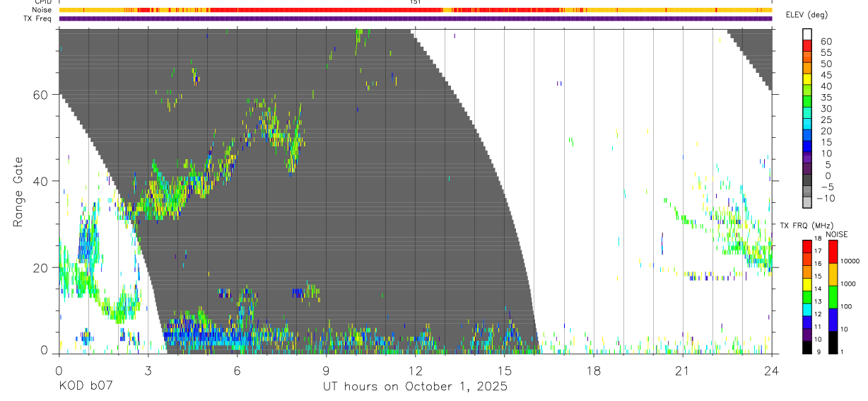
Task: Click the "45" tick on the ELEV colorbar
Action: pos(825,75)
